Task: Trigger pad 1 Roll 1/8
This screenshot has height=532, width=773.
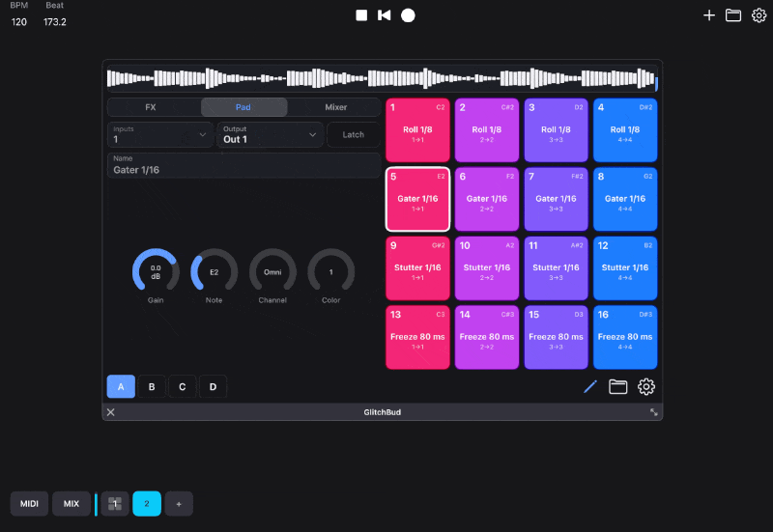Action: (x=417, y=130)
